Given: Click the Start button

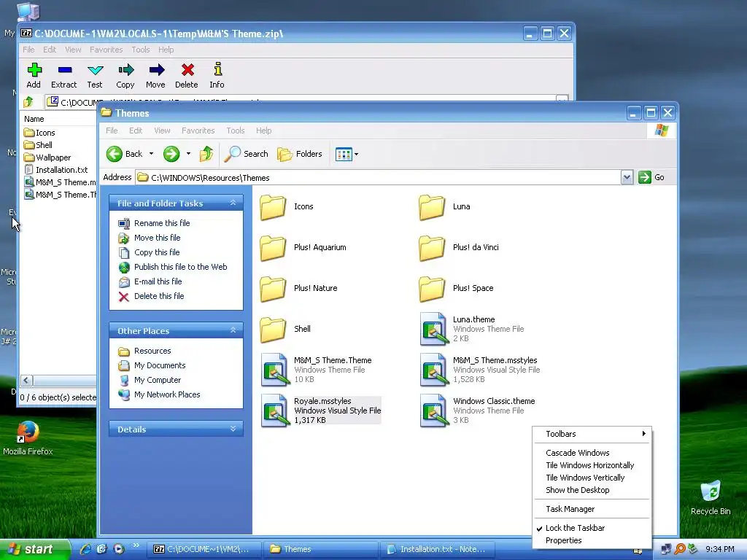Looking at the screenshot, I should coord(34,549).
